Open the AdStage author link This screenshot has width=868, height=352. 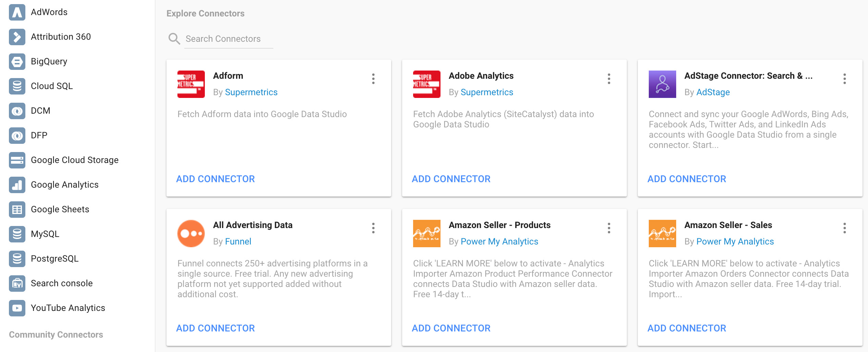tap(713, 92)
